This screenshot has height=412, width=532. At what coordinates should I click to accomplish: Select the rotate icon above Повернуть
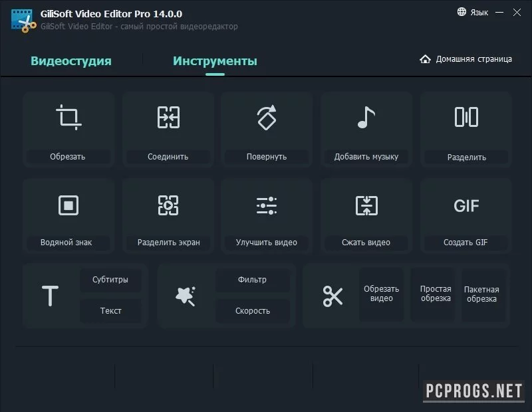pyautogui.click(x=267, y=118)
